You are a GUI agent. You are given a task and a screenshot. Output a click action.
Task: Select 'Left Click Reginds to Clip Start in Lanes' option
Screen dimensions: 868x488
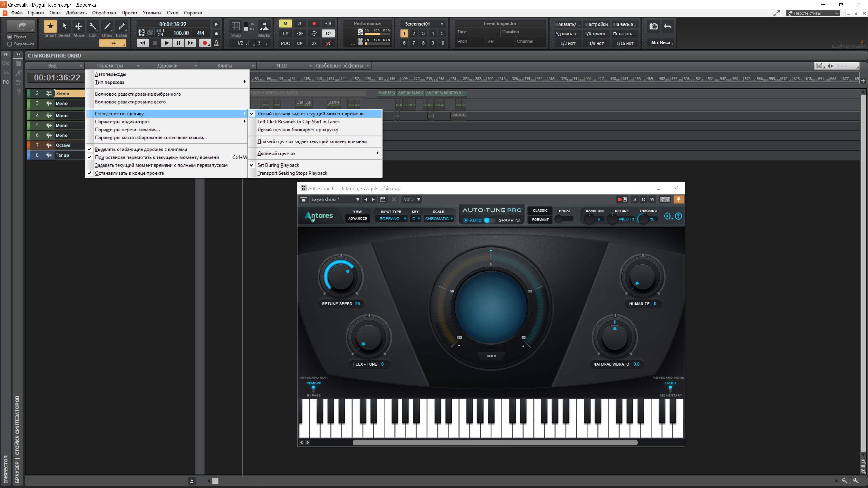298,122
